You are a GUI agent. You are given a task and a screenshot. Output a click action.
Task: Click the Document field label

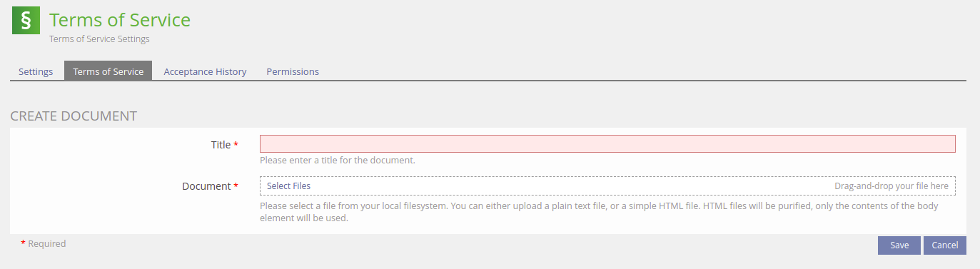(x=206, y=186)
